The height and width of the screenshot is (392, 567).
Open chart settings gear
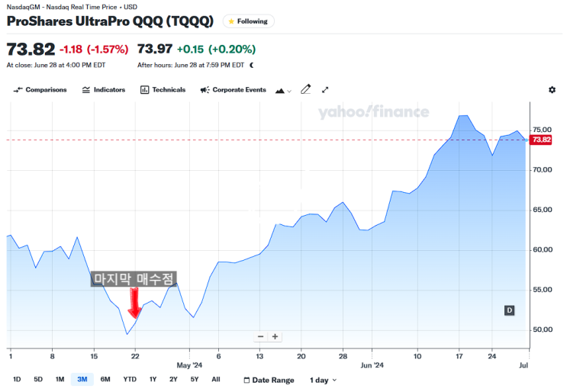552,89
